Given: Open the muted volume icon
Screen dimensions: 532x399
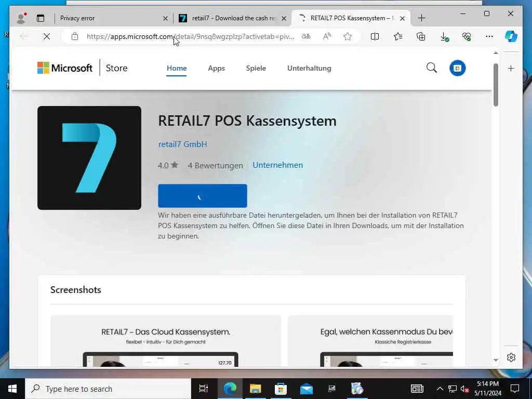Looking at the screenshot, I should pos(464,389).
